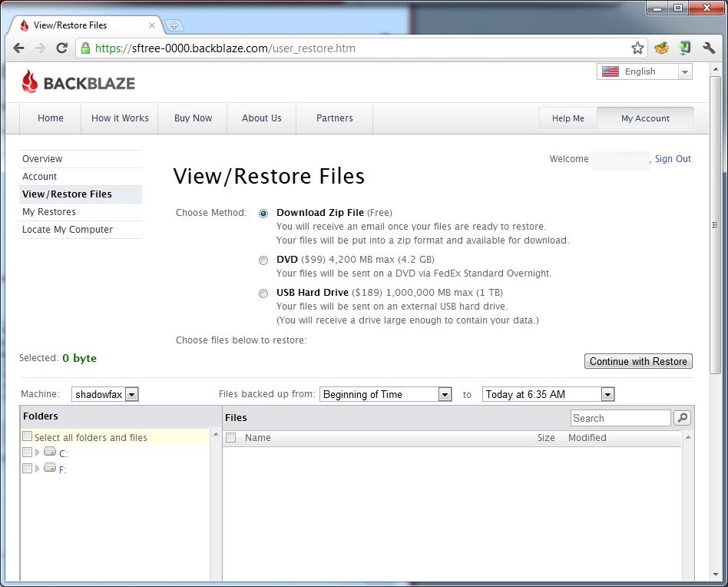Viewport: 728px width, 587px height.
Task: Click Files list scroll up arrow
Action: pyautogui.click(x=688, y=437)
